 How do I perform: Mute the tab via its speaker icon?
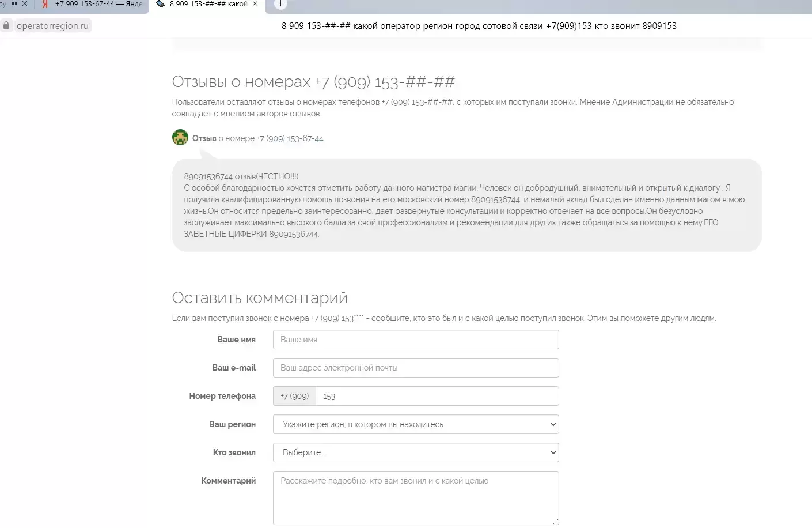pyautogui.click(x=14, y=3)
